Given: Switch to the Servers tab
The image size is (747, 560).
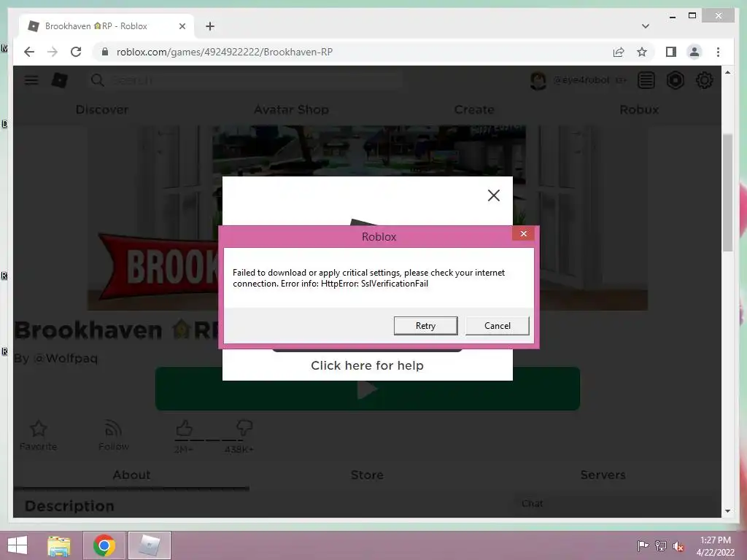Looking at the screenshot, I should click(x=603, y=475).
